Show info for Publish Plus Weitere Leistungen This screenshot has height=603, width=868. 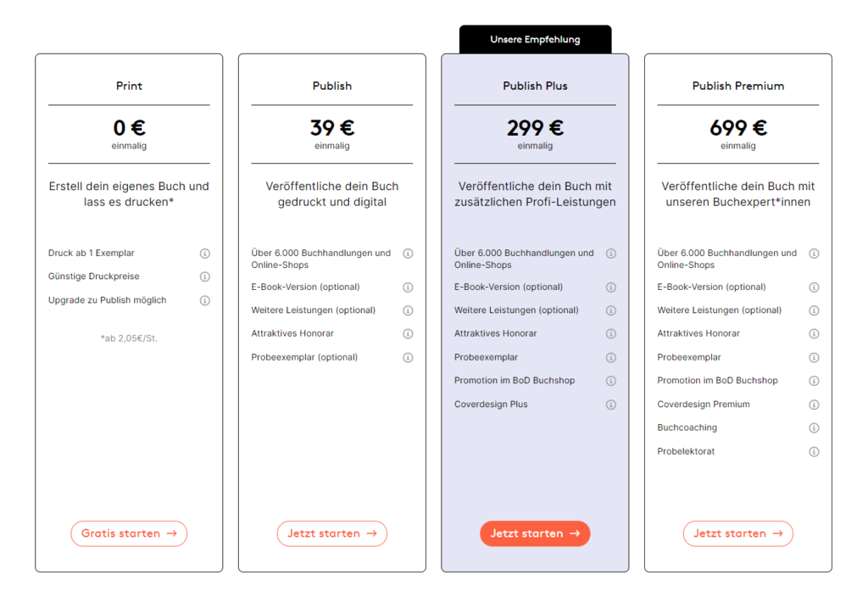[x=611, y=310]
